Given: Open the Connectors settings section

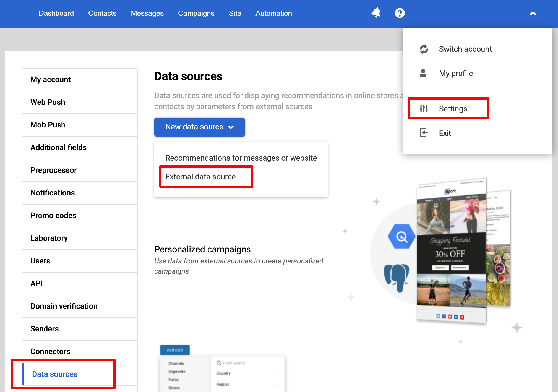Looking at the screenshot, I should (x=50, y=351).
